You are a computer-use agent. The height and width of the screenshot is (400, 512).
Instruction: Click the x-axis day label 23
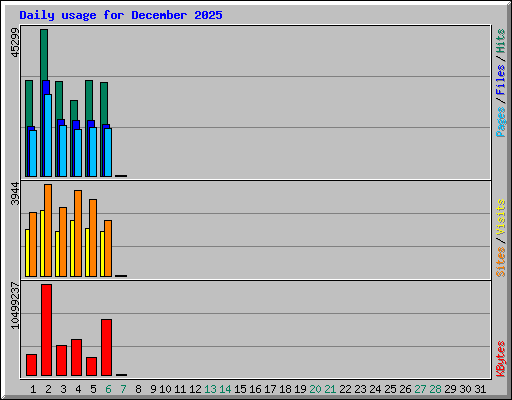click(360, 389)
